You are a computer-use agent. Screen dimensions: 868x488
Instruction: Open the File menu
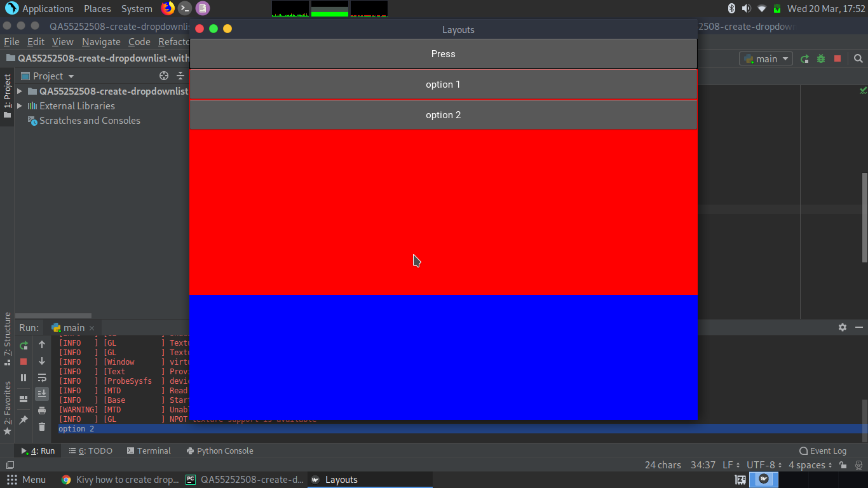click(x=11, y=41)
